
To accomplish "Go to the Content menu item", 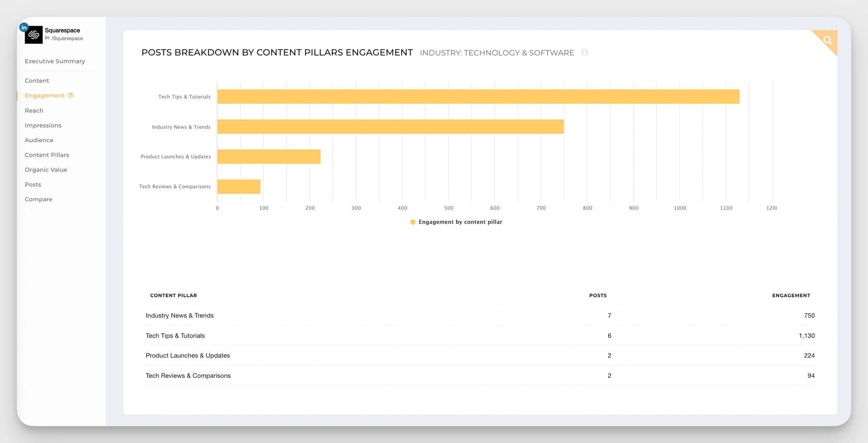I will coord(37,81).
